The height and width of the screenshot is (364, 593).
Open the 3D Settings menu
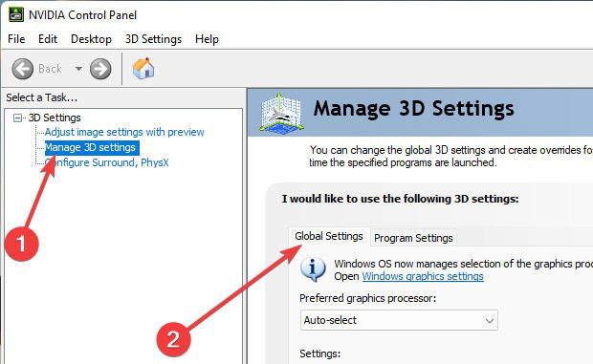point(153,39)
